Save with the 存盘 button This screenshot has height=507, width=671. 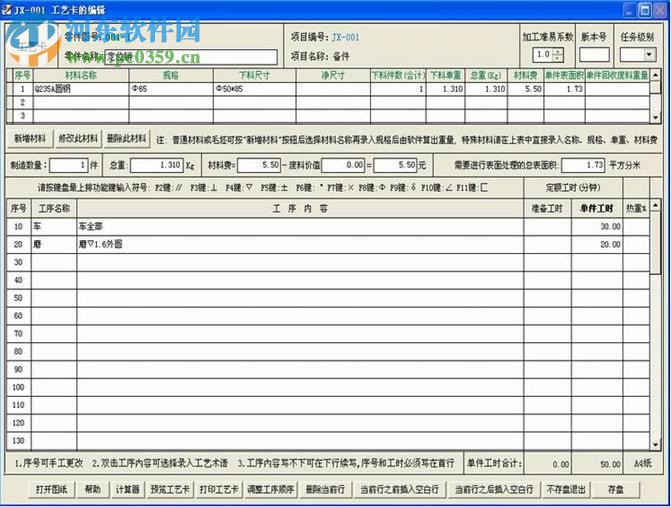click(616, 489)
